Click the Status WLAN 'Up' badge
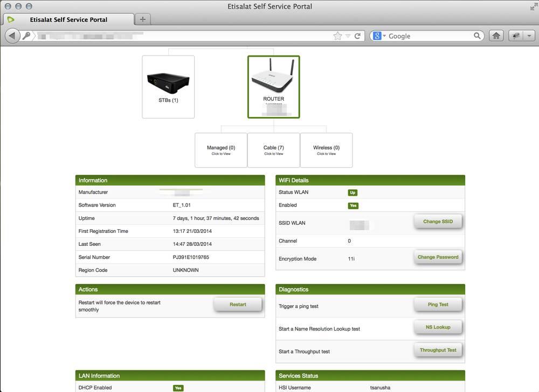The height and width of the screenshot is (392, 539). [x=353, y=192]
